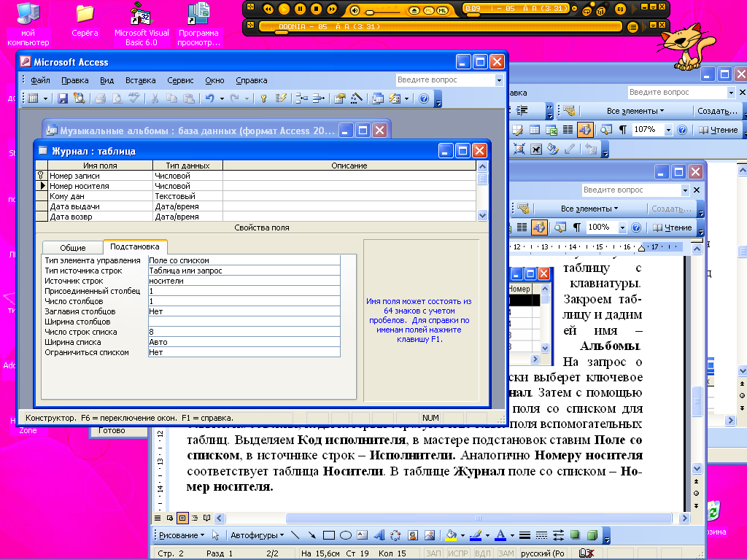Click the Создать... button in Word toolbar
This screenshot has height=560, width=747.
pyautogui.click(x=718, y=111)
